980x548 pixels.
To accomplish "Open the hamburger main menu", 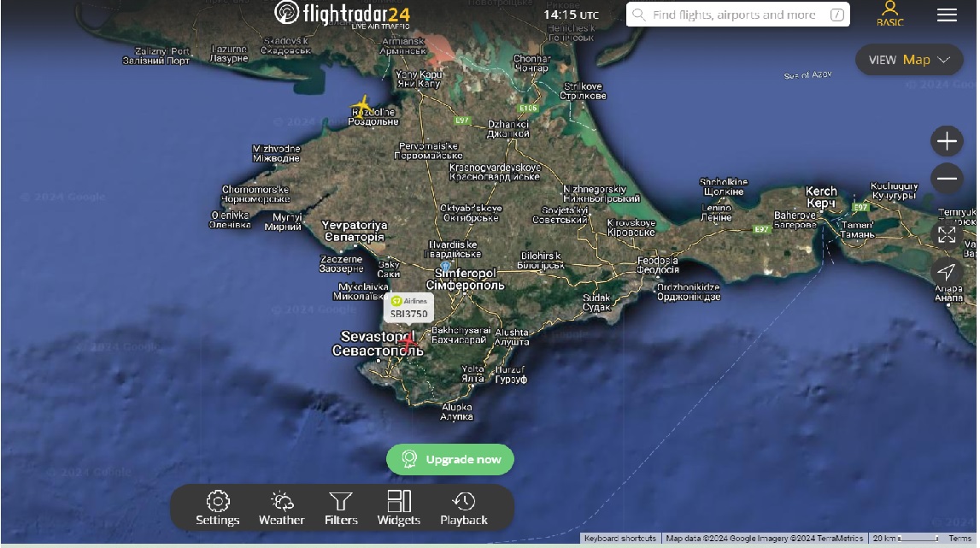I will coord(947,15).
